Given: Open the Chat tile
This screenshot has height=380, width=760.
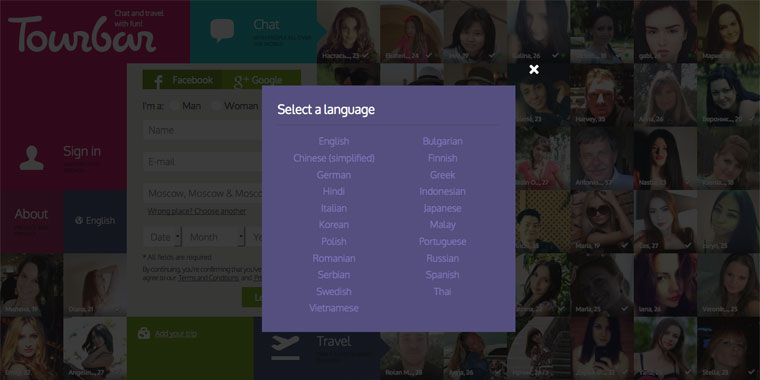Looking at the screenshot, I should pos(253,32).
